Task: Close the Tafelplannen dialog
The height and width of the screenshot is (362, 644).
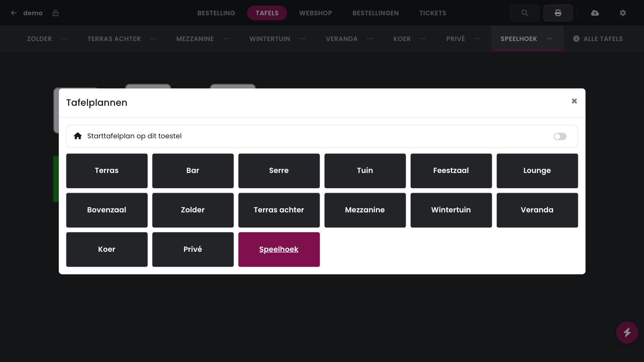Action: pos(574,101)
